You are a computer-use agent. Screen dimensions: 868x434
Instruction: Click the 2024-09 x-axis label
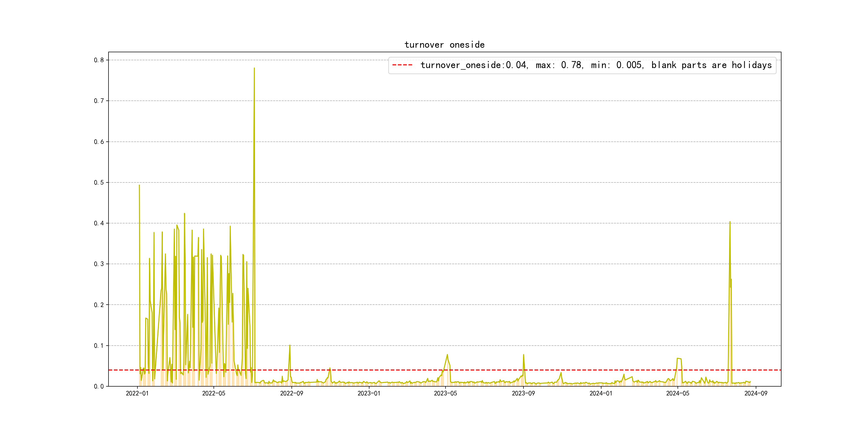pyautogui.click(x=756, y=393)
